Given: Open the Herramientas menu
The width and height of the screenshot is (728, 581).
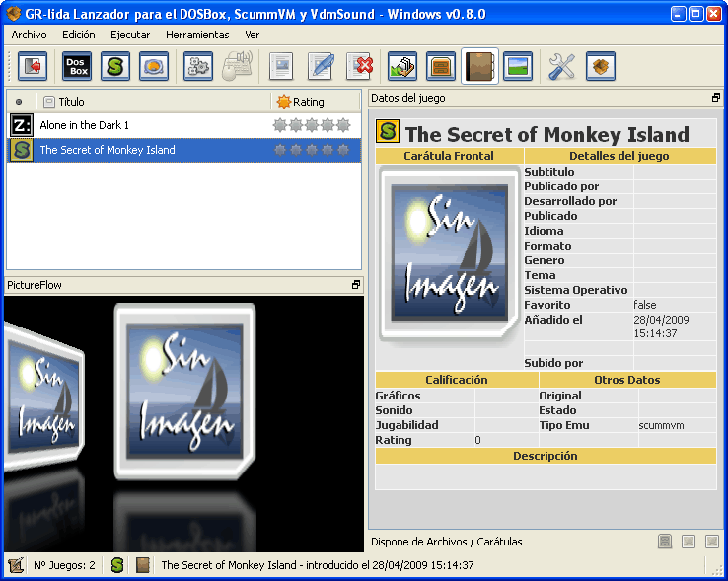Looking at the screenshot, I should pyautogui.click(x=197, y=35).
